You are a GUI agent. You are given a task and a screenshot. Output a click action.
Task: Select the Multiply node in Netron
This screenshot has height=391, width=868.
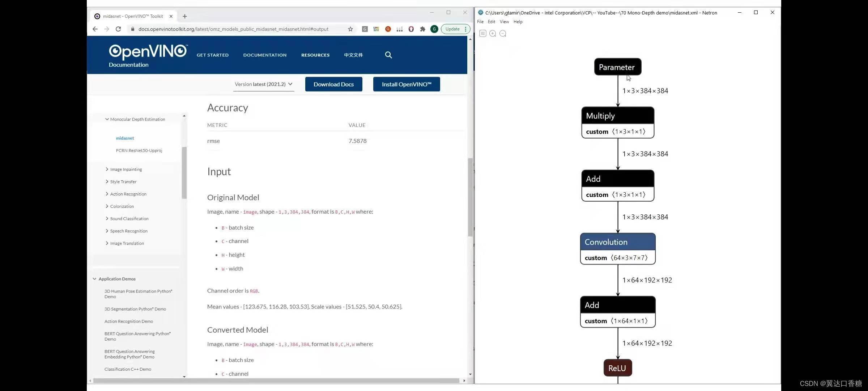(617, 115)
